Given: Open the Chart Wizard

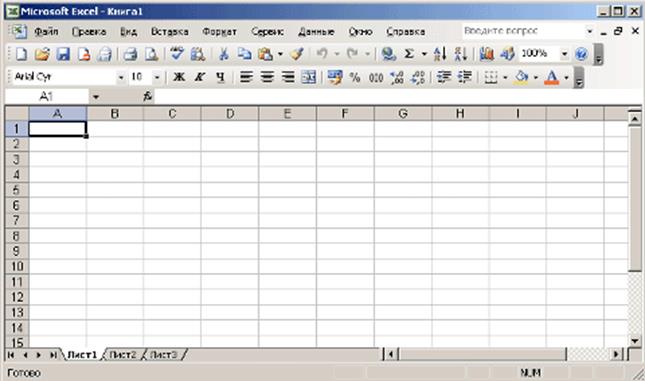Looking at the screenshot, I should (x=486, y=54).
